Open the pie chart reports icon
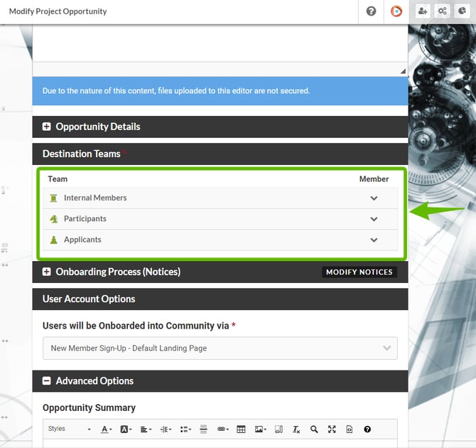This screenshot has width=476, height=448. [x=463, y=11]
